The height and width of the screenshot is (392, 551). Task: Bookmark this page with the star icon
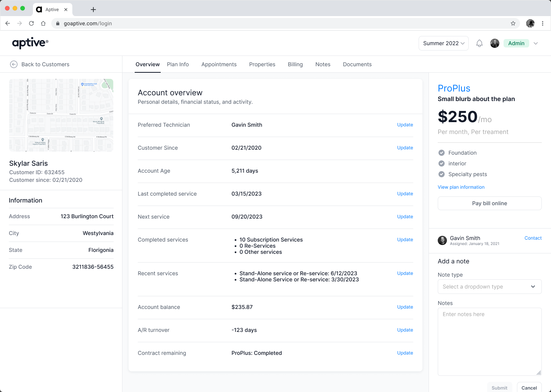pyautogui.click(x=513, y=23)
